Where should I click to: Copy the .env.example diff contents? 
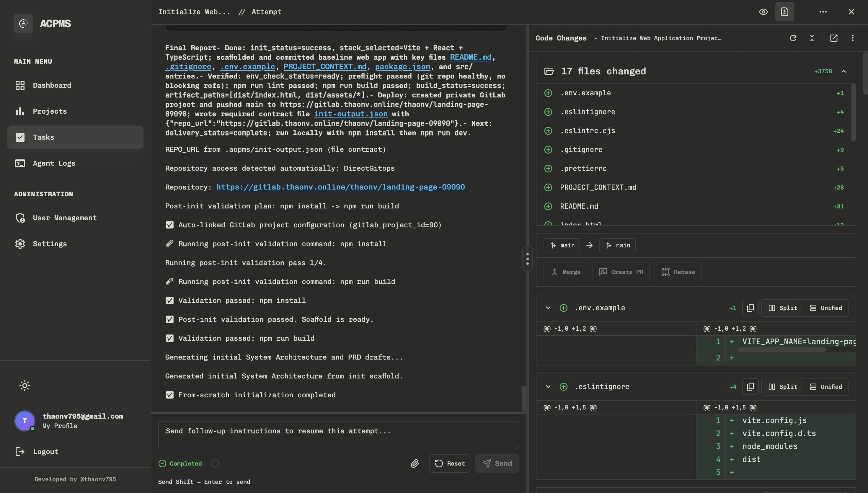(x=750, y=308)
